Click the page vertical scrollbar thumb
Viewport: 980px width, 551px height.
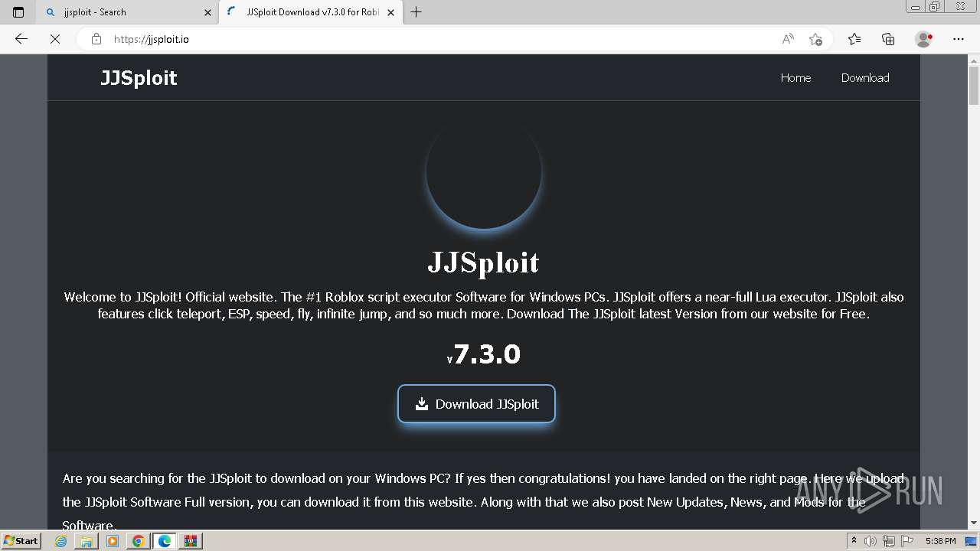tap(974, 86)
